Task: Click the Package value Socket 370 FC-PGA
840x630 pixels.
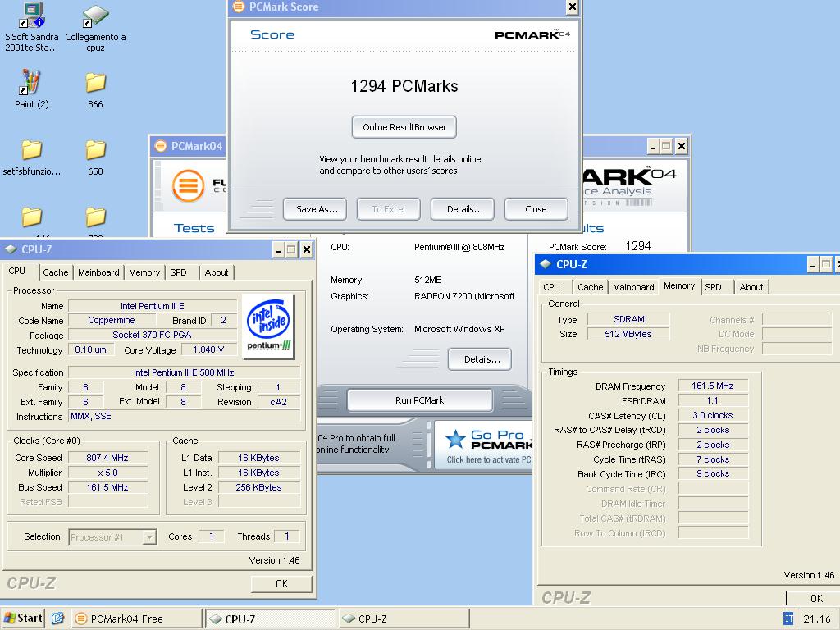Action: tap(152, 335)
